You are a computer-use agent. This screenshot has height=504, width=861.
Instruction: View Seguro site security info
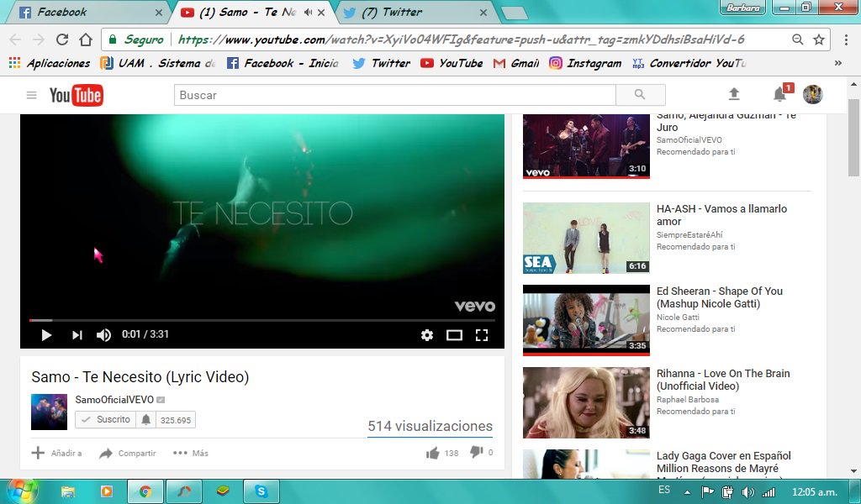click(x=136, y=39)
